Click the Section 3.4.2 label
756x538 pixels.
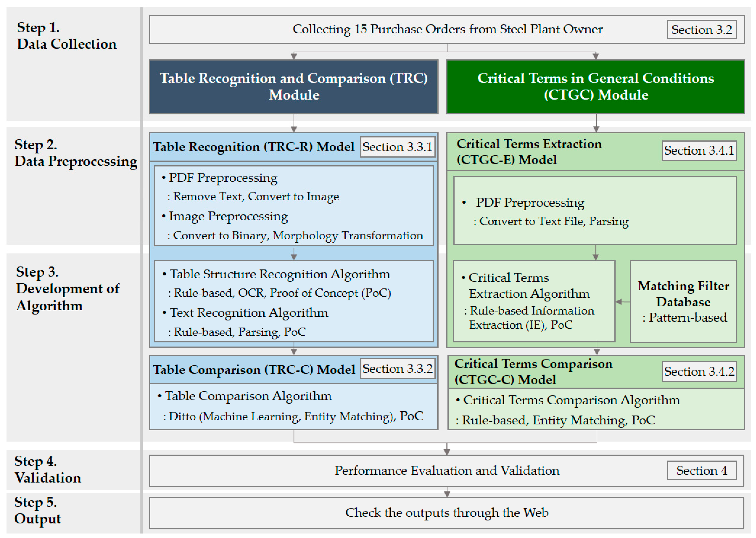699,372
